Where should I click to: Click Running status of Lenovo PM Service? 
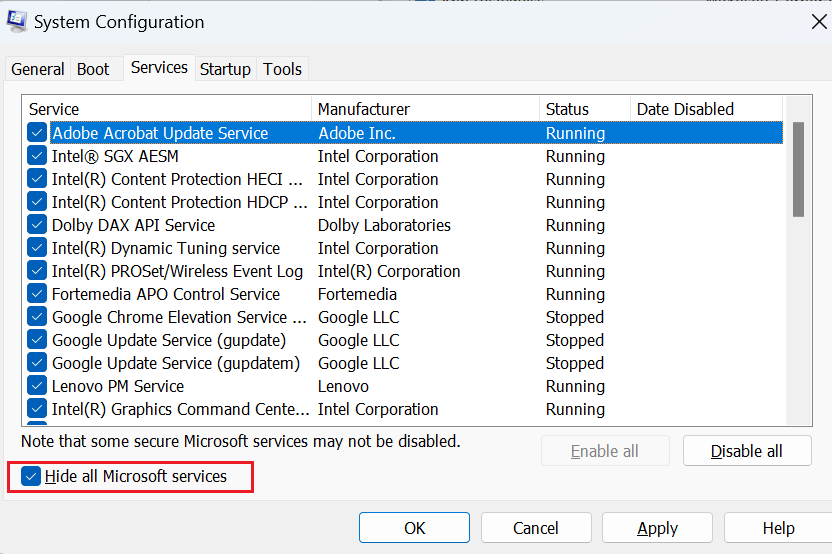click(575, 386)
